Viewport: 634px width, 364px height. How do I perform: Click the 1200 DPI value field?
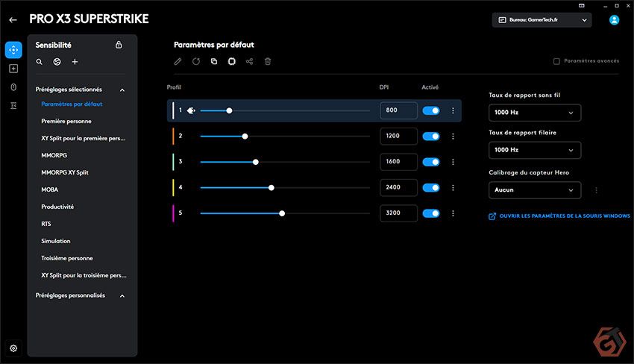[x=398, y=136]
